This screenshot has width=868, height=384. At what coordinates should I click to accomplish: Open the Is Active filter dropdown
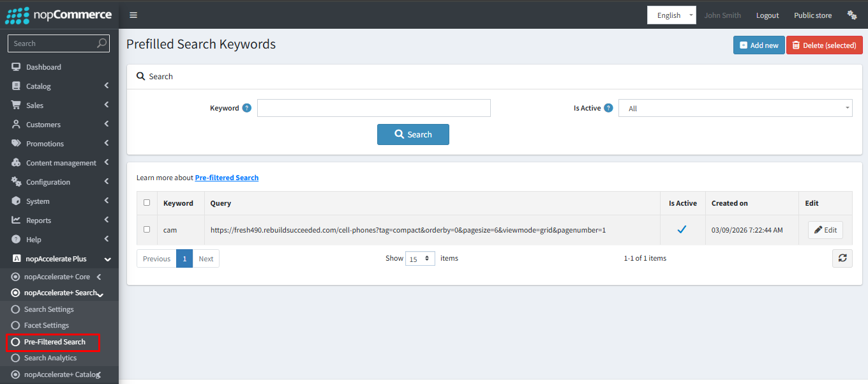click(x=735, y=109)
